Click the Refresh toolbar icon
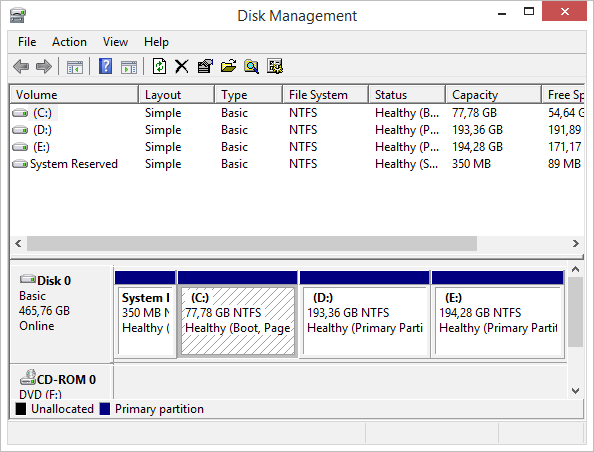Image resolution: width=594 pixels, height=452 pixels. click(x=159, y=66)
